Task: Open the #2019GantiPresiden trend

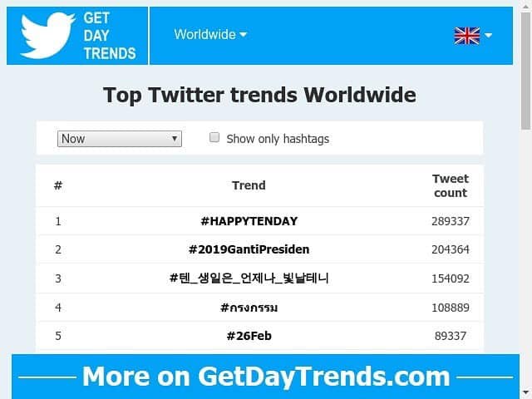Action: [249, 249]
